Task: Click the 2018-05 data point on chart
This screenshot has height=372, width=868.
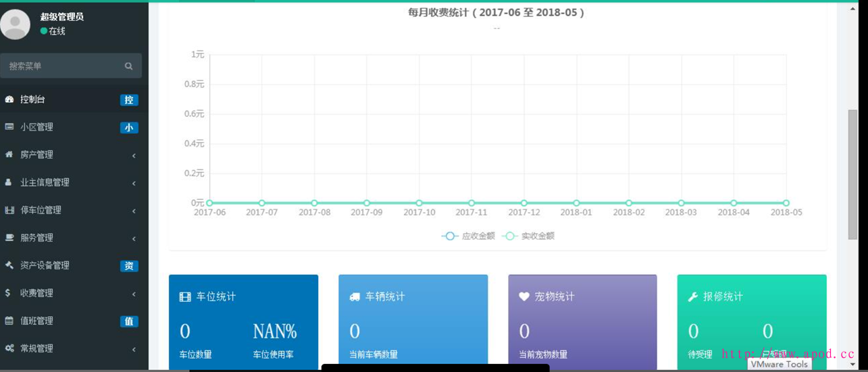Action: click(786, 203)
